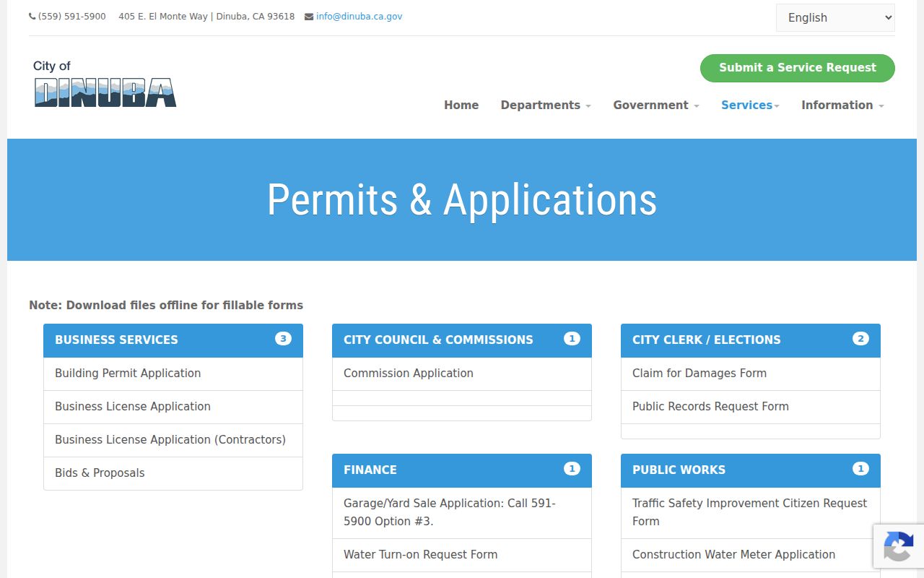Click the note about downloading fillable forms
The width and height of the screenshot is (924, 578).
(x=166, y=306)
